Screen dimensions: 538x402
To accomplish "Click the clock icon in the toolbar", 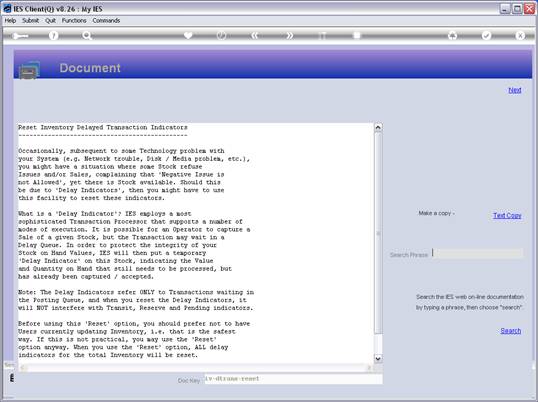I will [x=222, y=35].
